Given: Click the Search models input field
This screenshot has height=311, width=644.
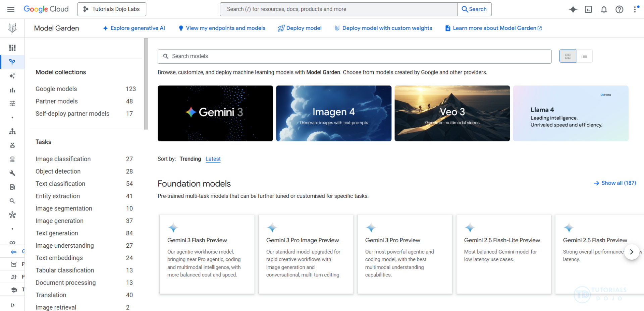Looking at the screenshot, I should [x=354, y=56].
